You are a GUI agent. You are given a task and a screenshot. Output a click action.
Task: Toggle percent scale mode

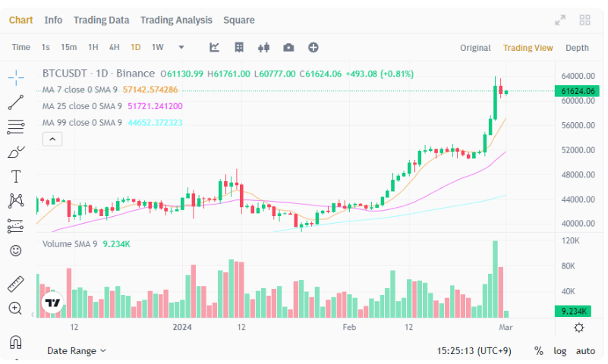point(539,351)
